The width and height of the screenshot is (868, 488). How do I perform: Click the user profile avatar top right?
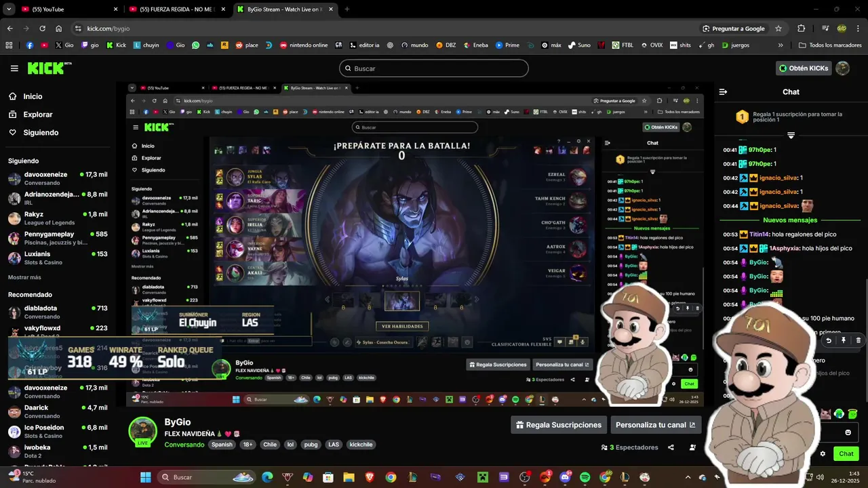842,68
